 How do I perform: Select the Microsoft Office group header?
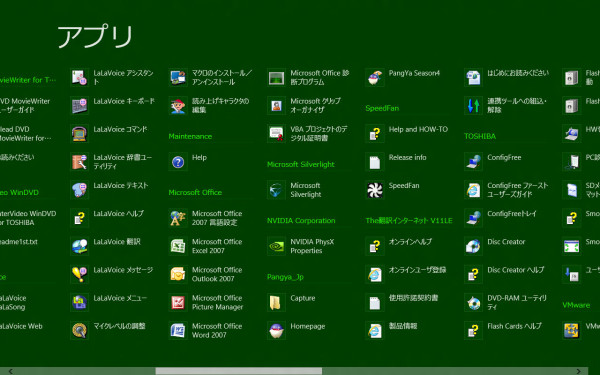point(195,192)
